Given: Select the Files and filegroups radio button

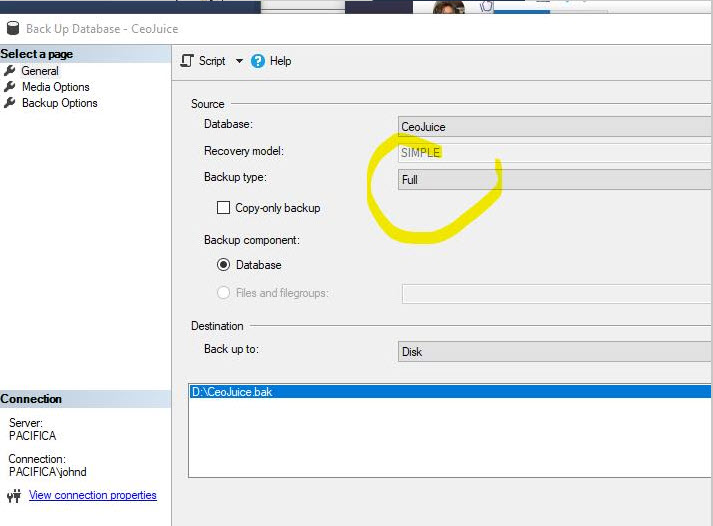Looking at the screenshot, I should (x=223, y=292).
